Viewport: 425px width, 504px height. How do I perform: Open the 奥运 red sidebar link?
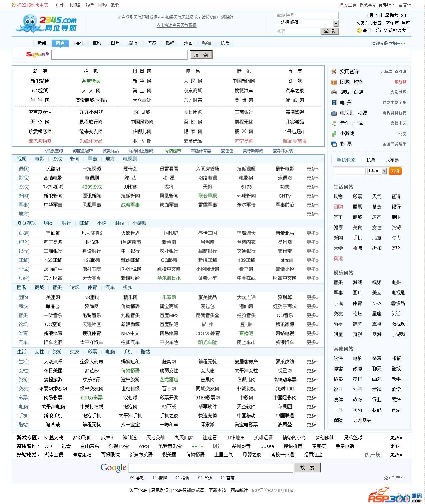[x=338, y=258]
